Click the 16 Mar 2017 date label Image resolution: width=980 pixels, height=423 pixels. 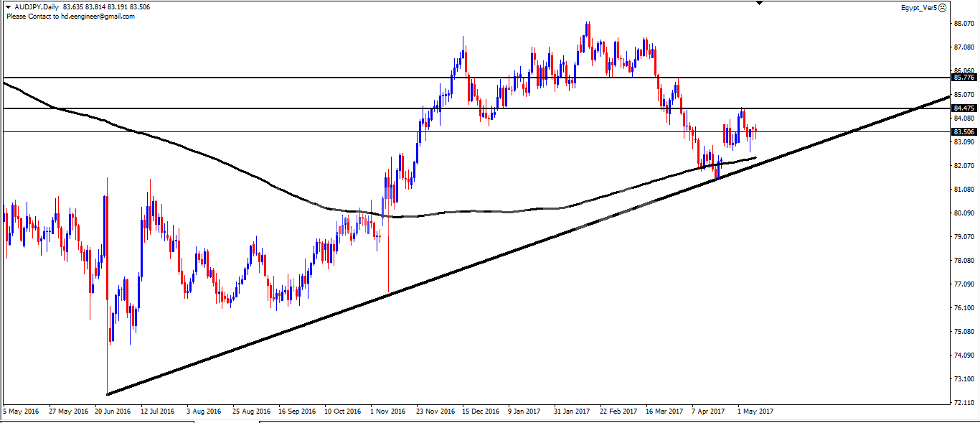pos(664,412)
